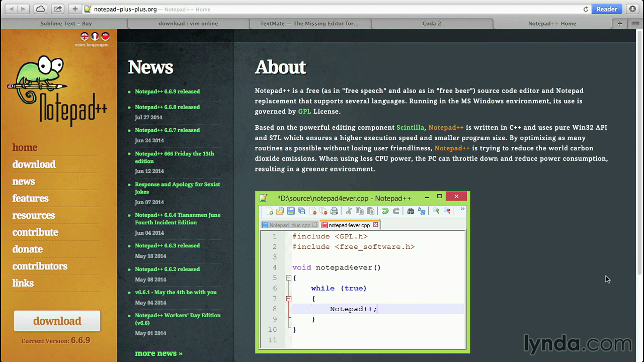Go to home in the sidebar menu

tap(25, 147)
